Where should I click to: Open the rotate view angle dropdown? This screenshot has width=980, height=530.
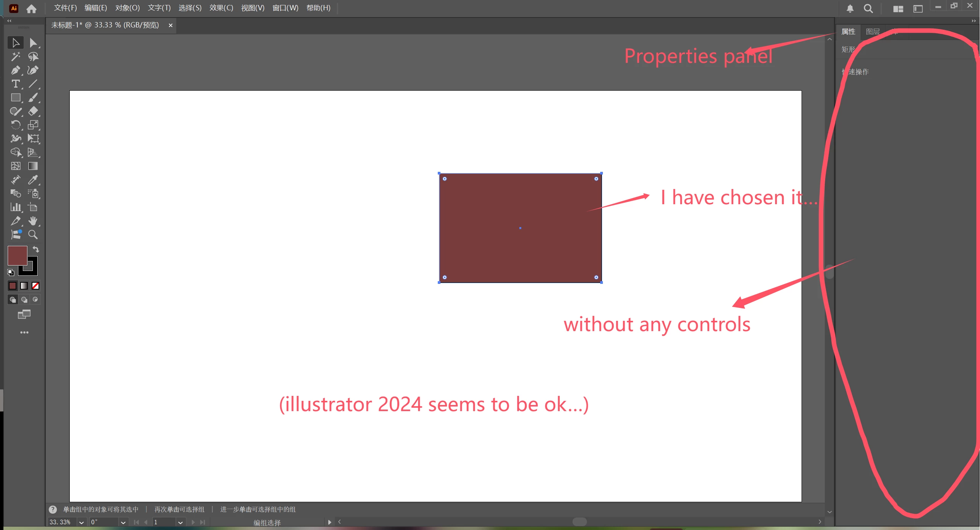point(123,522)
